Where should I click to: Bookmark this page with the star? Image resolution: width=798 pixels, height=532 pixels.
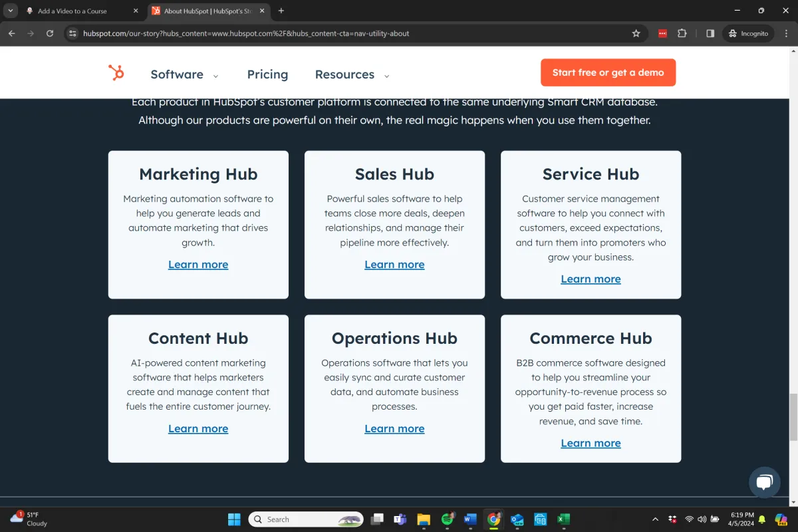click(x=636, y=33)
